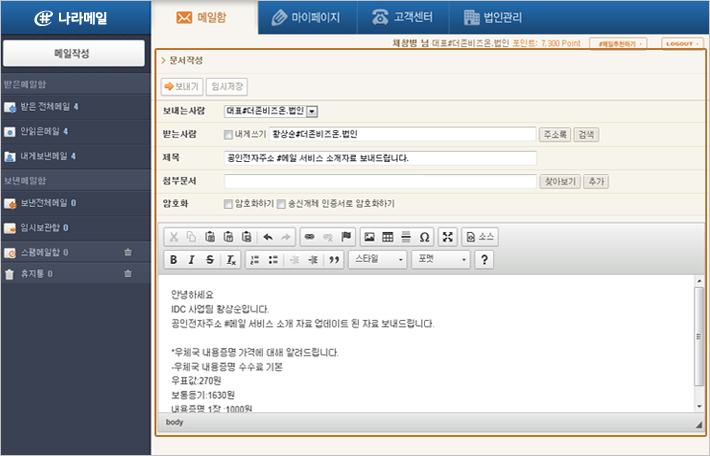Viewport: 710px width, 456px height.
Task: Click the Paste icon in editor toolbar
Action: click(x=210, y=237)
